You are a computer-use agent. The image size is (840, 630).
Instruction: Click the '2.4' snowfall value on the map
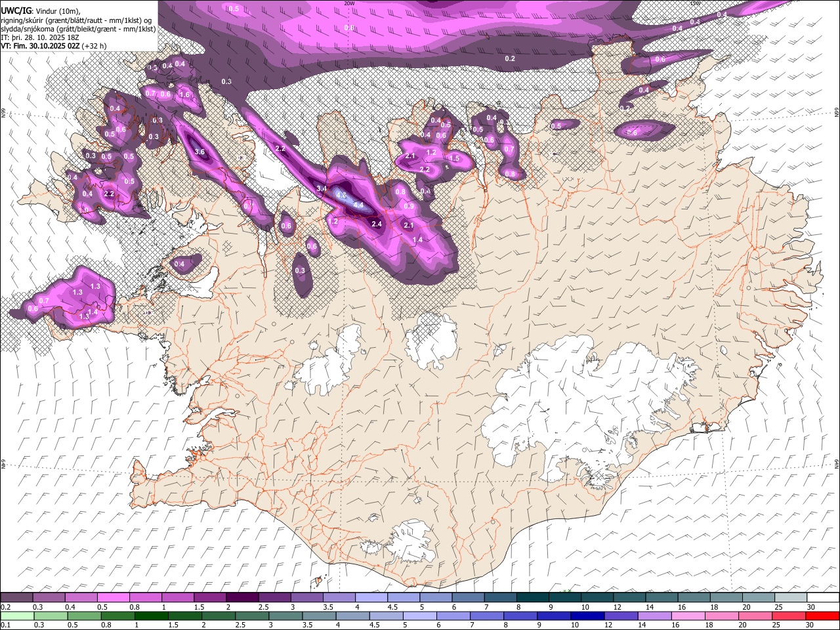point(377,224)
